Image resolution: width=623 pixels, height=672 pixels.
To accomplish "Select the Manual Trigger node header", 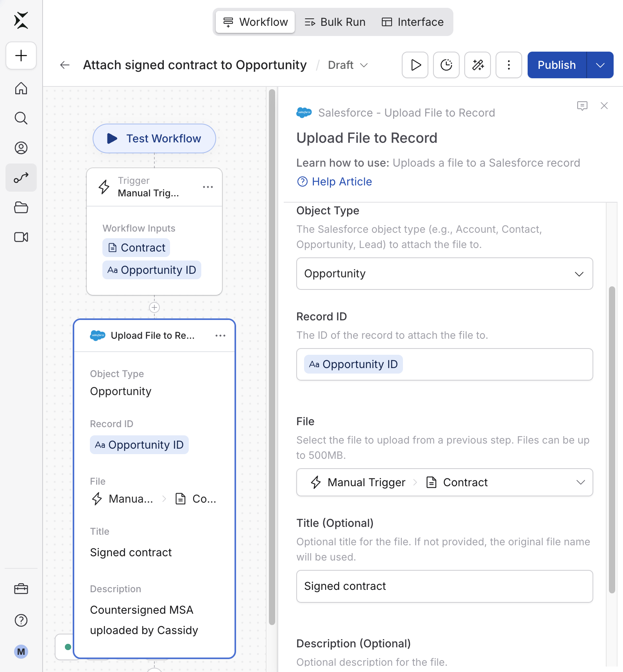I will 154,187.
